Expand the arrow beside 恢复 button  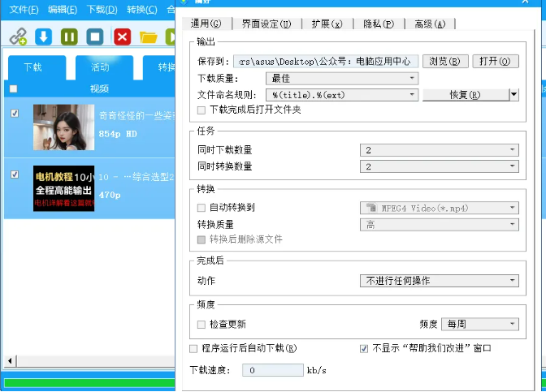[x=514, y=95]
